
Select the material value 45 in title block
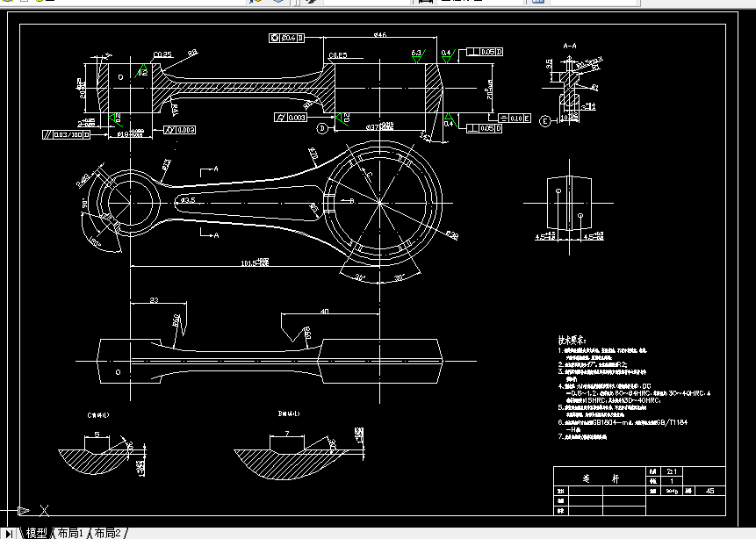[x=709, y=491]
